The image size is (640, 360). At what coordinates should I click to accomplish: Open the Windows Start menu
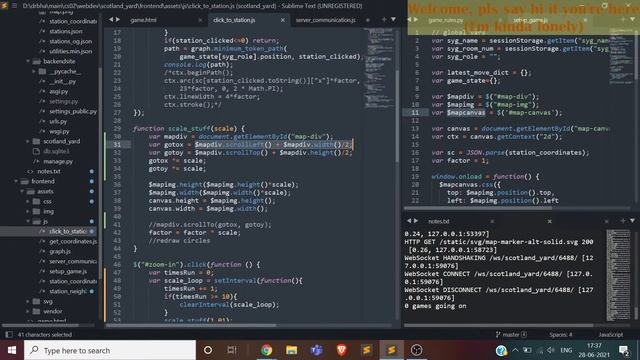[12, 350]
